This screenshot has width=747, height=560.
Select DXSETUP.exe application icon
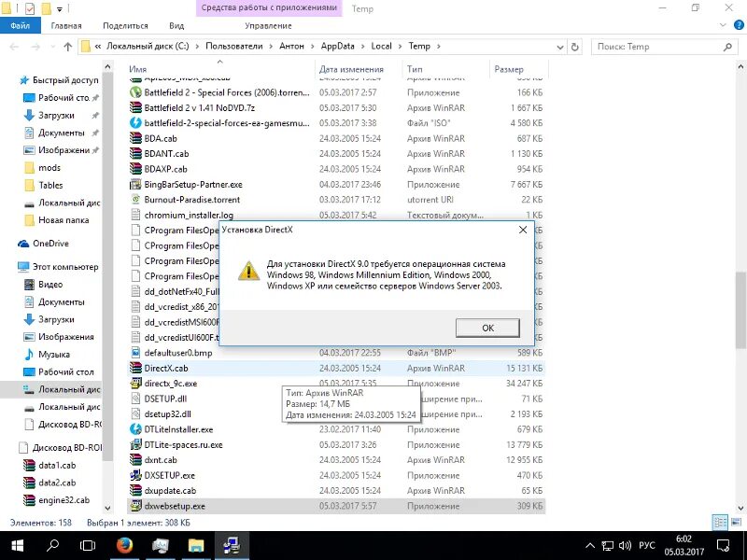(x=135, y=475)
